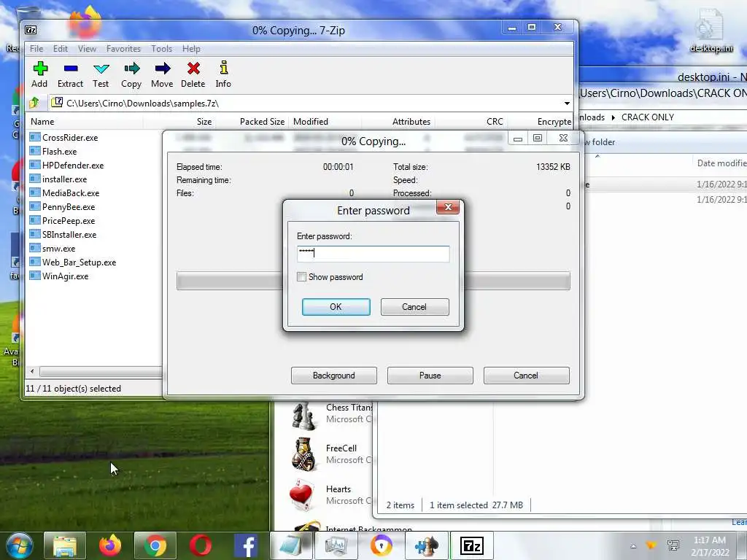This screenshot has height=560, width=747.
Task: Select the Flash.exe file icon
Action: pyautogui.click(x=35, y=151)
